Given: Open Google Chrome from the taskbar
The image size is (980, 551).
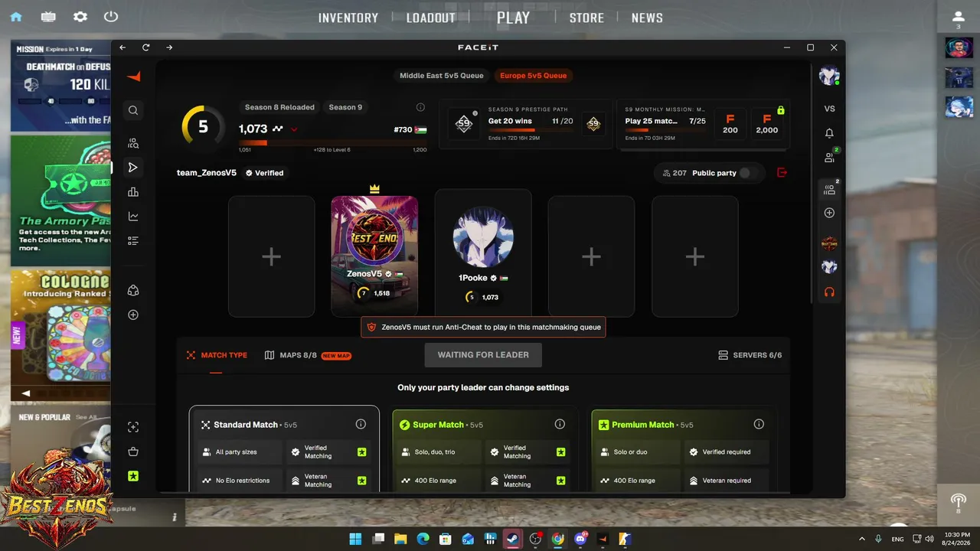Looking at the screenshot, I should pyautogui.click(x=557, y=539).
